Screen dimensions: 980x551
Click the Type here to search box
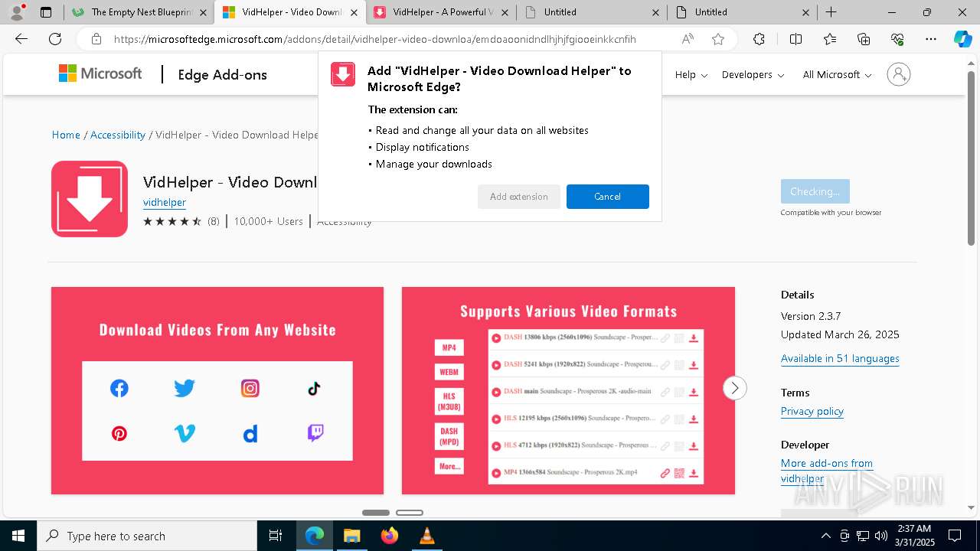tap(147, 536)
